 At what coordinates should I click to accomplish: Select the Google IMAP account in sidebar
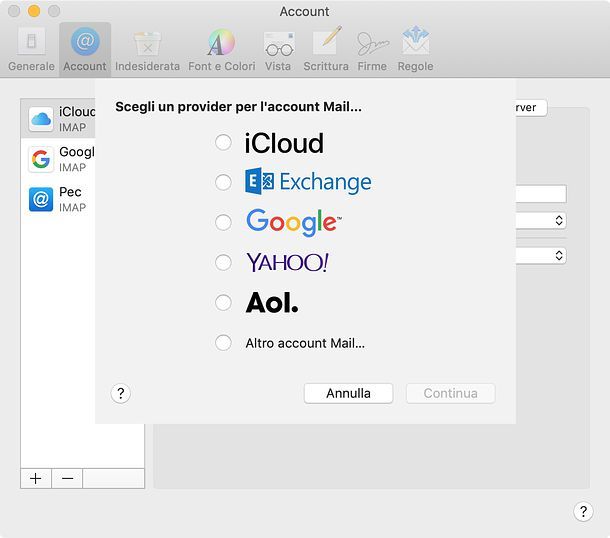coord(58,159)
